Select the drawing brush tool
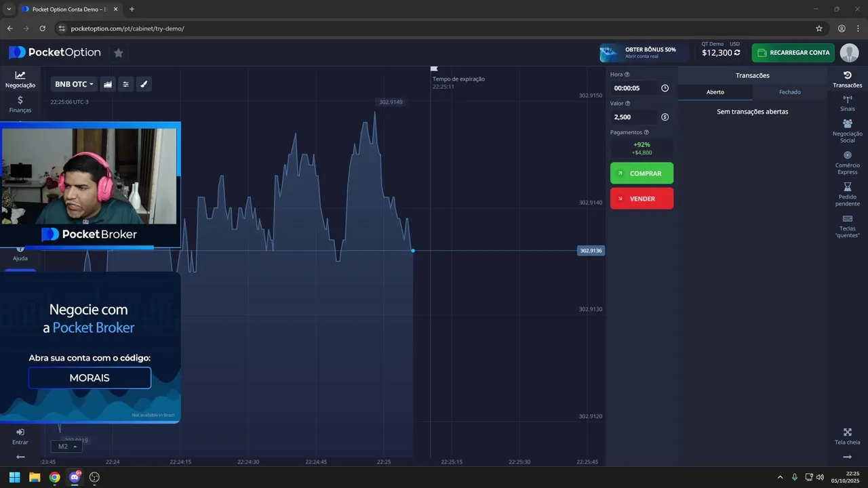The width and height of the screenshot is (868, 488). (144, 84)
